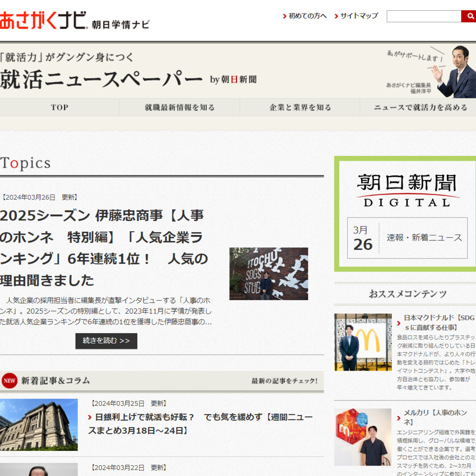
Task: Click the red arrow beside 初めての方へ
Action: tap(284, 16)
